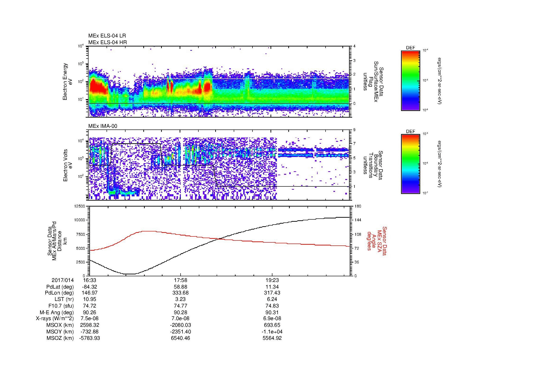The image size is (555, 392).
Task: Click the LST value 3.23
Action: tap(181, 299)
